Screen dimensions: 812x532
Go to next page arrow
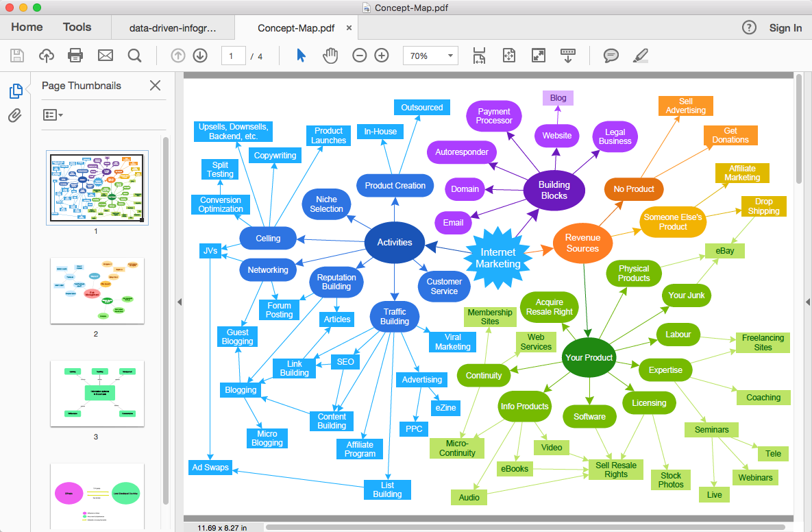click(200, 56)
